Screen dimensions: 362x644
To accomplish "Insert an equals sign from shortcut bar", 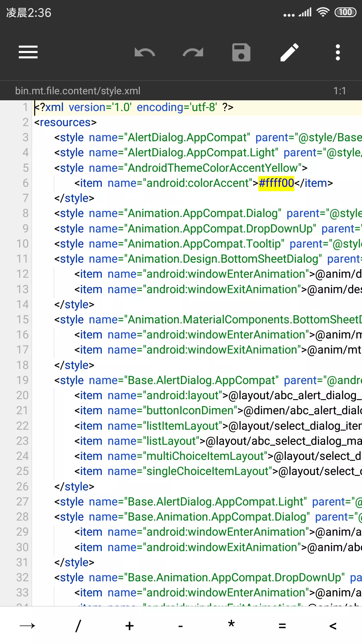I will tap(282, 626).
